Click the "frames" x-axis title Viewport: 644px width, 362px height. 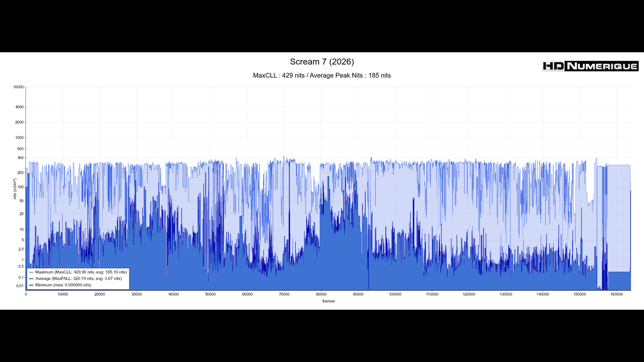(328, 301)
